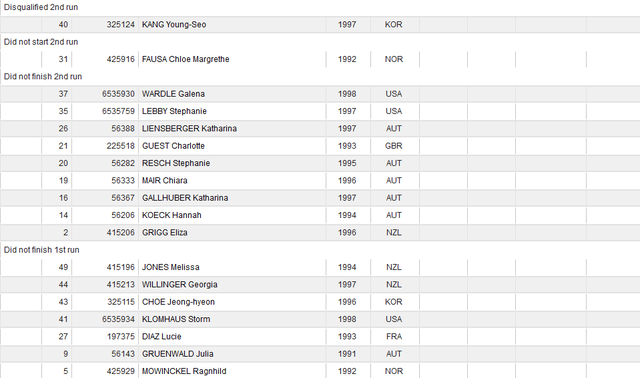Click FIS code 325115
Screen dimensions: 640x378
click(x=120, y=302)
